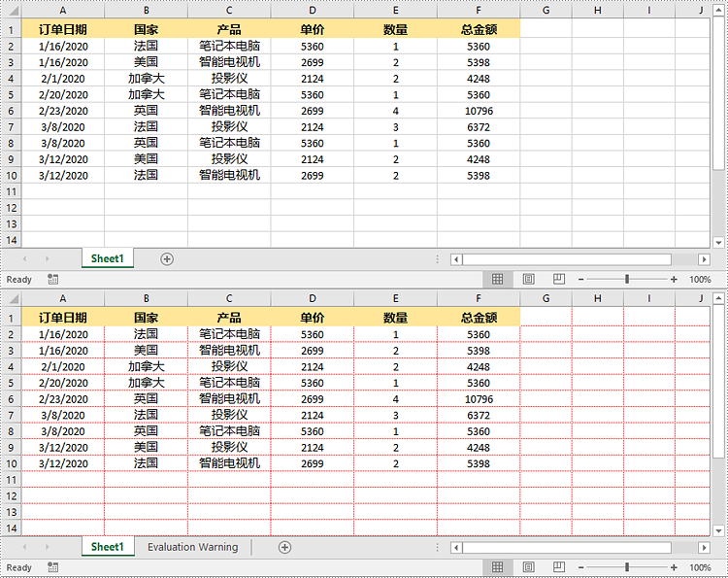Switch bottom workbook to Page Layout view
Image resolution: width=728 pixels, height=578 pixels.
click(528, 567)
